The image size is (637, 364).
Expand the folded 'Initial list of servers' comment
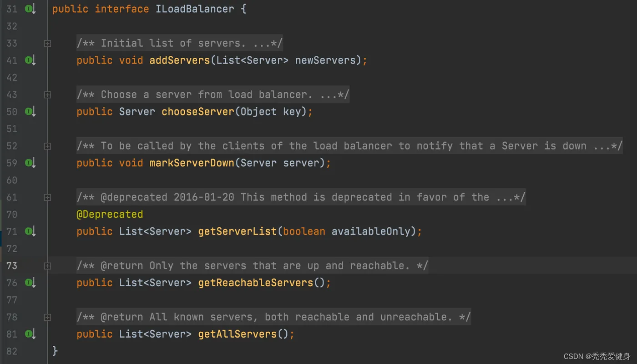47,44
